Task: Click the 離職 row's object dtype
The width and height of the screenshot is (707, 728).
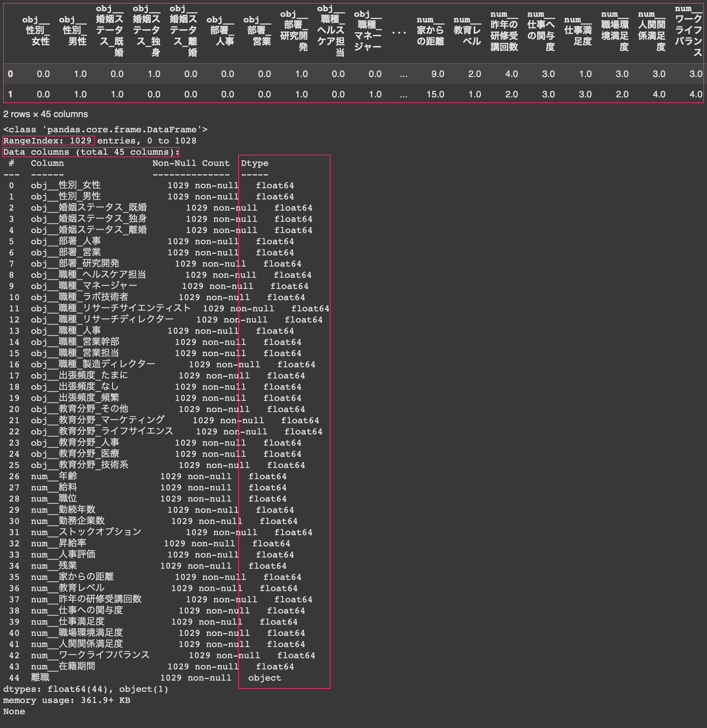Action: [x=265, y=678]
